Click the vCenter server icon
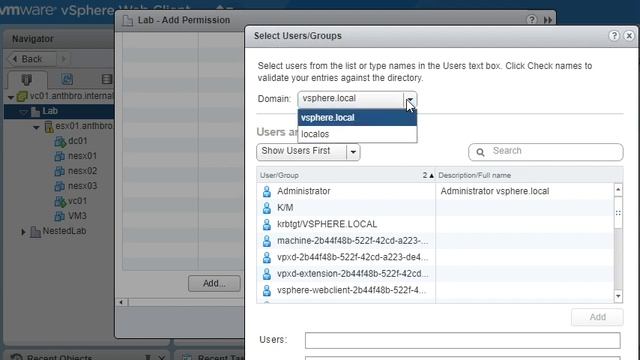 pos(22,97)
